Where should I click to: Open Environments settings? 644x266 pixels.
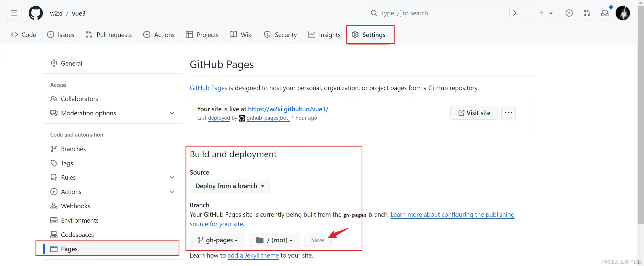point(113,220)
